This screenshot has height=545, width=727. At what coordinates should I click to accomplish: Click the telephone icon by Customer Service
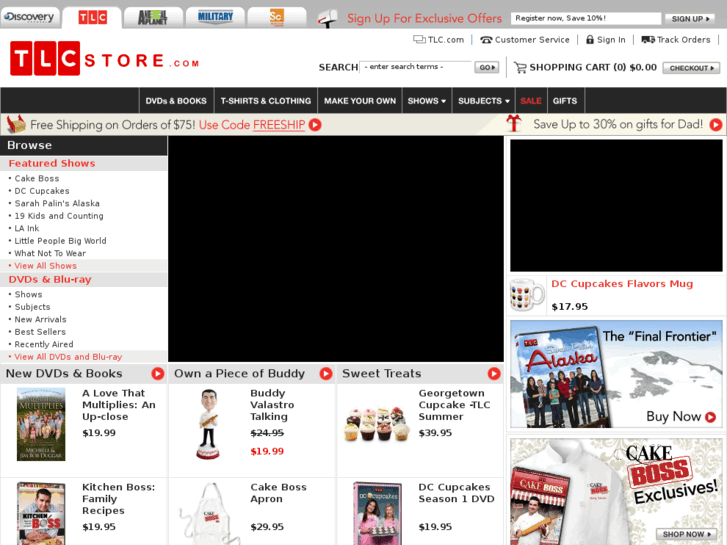click(486, 40)
